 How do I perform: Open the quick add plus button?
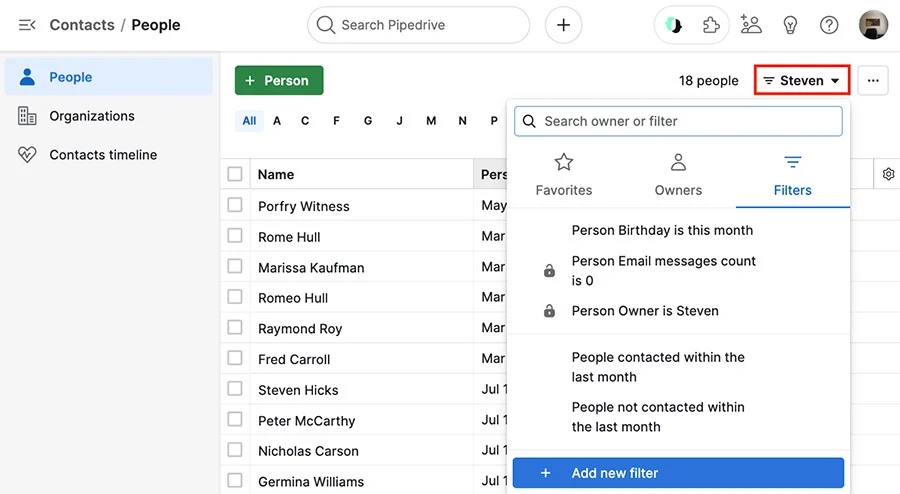[563, 25]
